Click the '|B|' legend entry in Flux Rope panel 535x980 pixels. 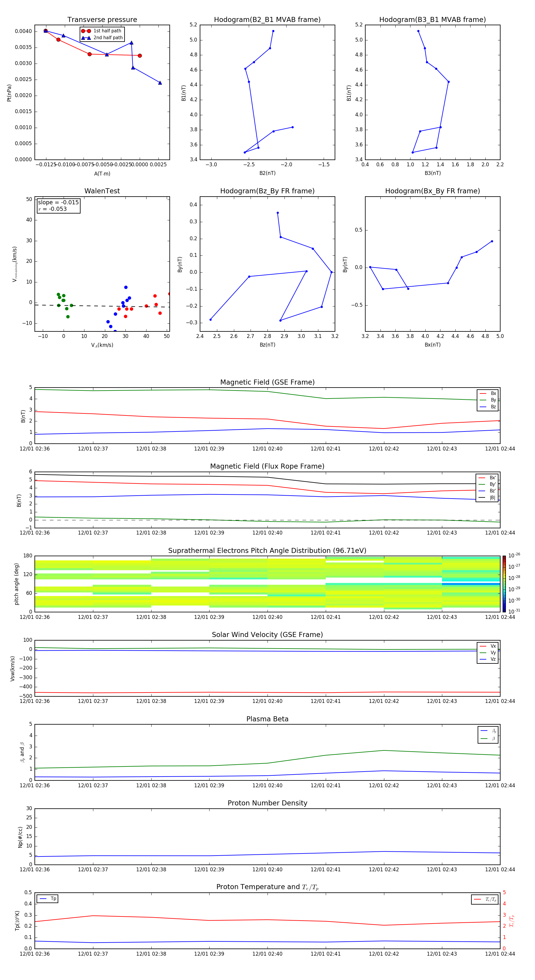487,498
